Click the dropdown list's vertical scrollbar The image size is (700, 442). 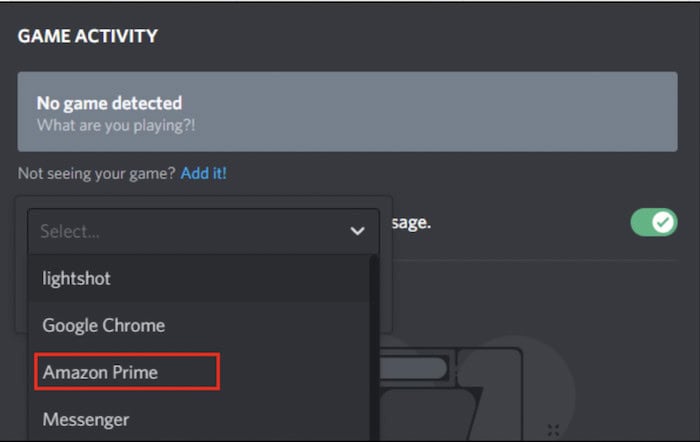pyautogui.click(x=374, y=348)
